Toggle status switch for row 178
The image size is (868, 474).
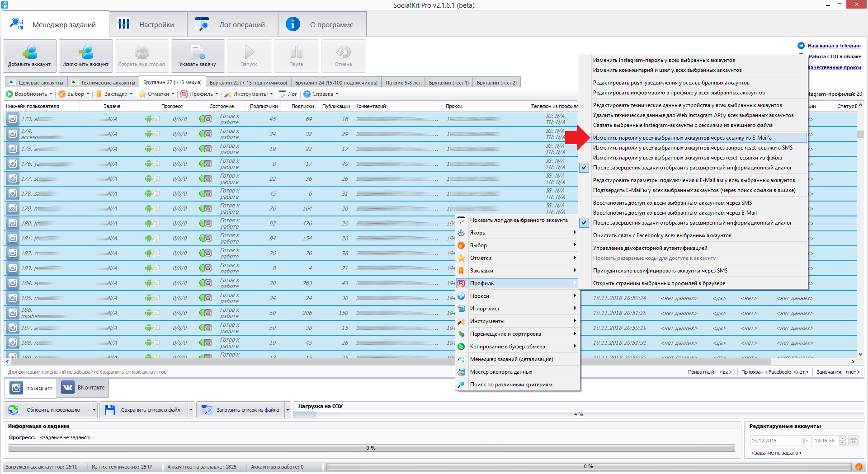[x=205, y=193]
